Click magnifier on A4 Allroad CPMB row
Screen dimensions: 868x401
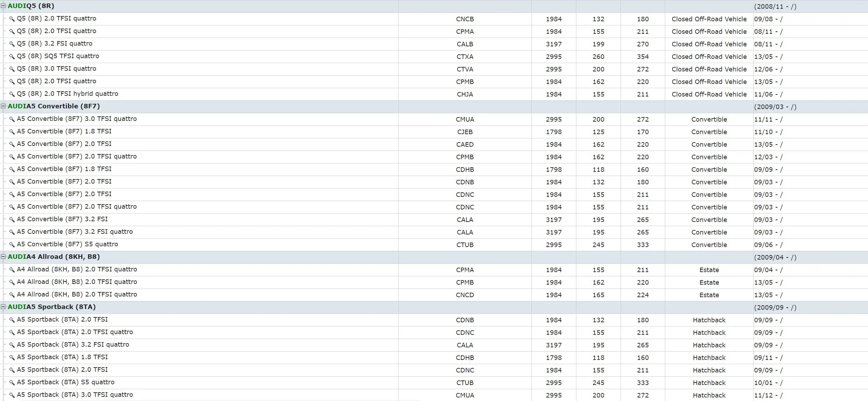[12, 283]
